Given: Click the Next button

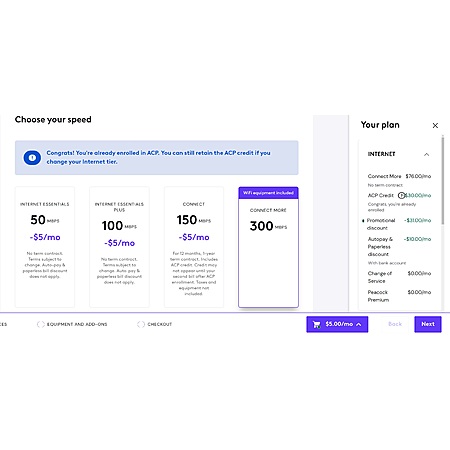Looking at the screenshot, I should [428, 324].
